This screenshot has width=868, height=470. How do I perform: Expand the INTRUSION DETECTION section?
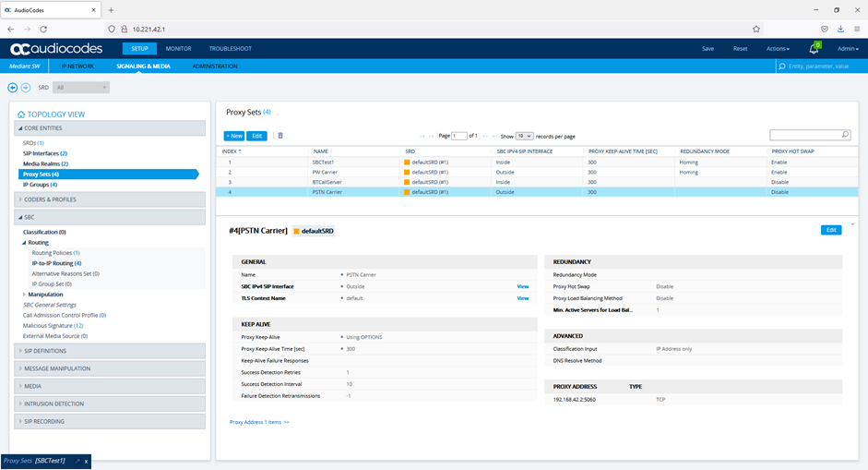tap(110, 404)
